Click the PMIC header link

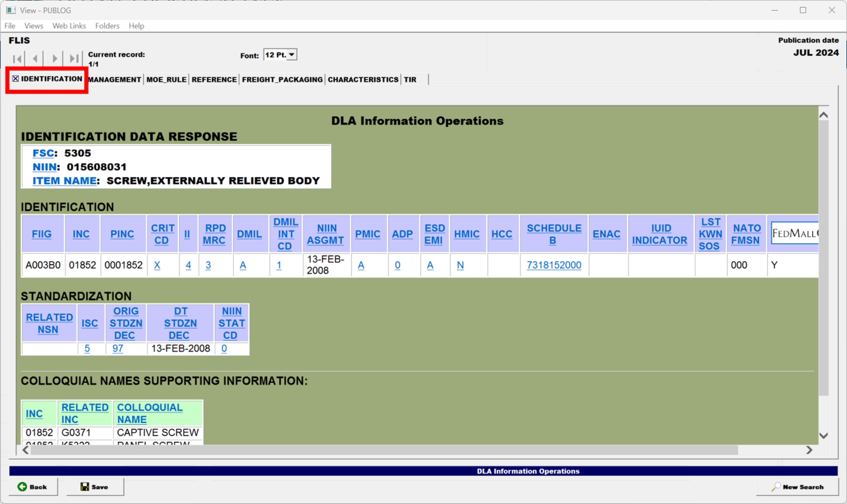click(x=368, y=234)
